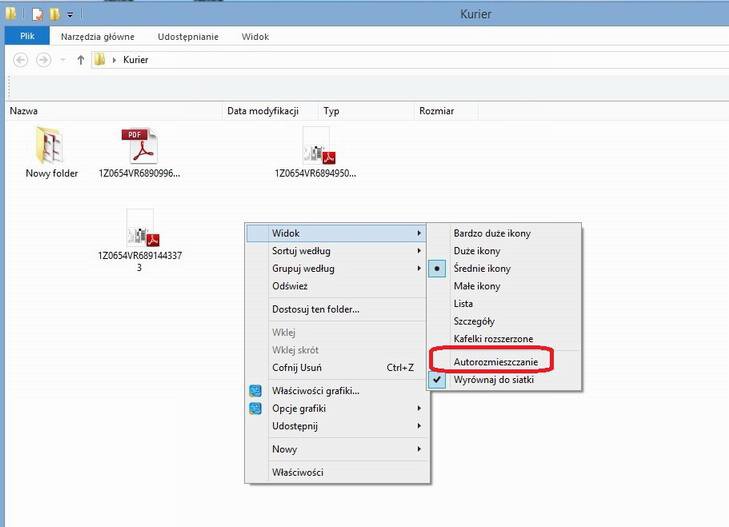Click the Właściwości grafiki icon in menu

(256, 390)
